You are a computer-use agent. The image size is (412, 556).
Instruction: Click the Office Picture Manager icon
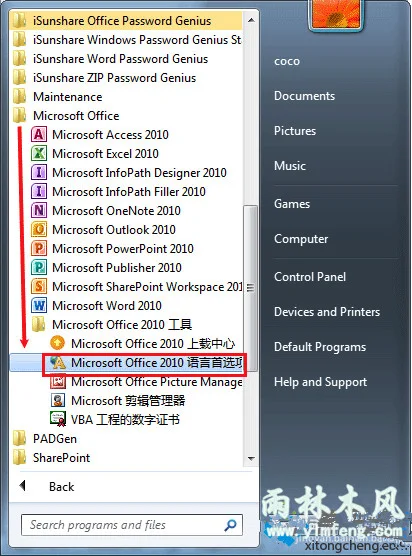57,382
